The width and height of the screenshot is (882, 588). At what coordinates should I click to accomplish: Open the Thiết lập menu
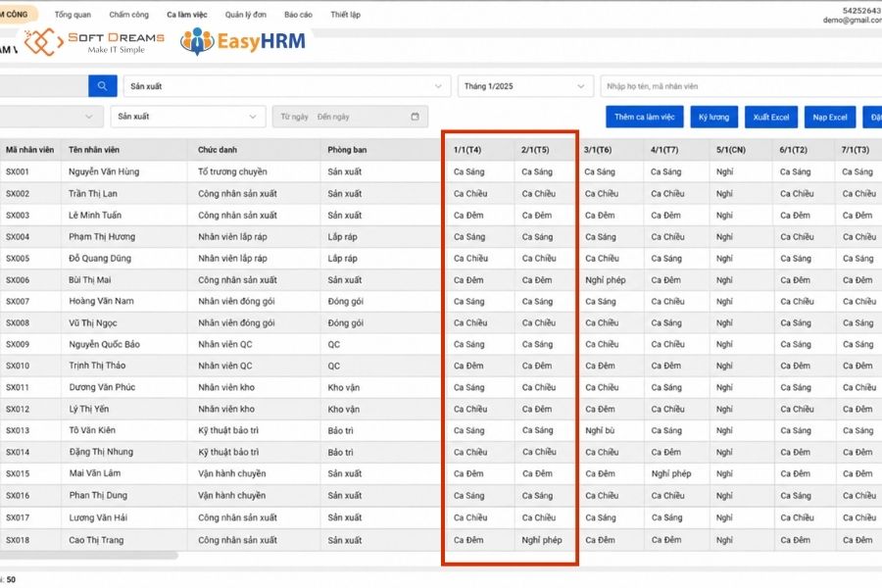[x=345, y=15]
